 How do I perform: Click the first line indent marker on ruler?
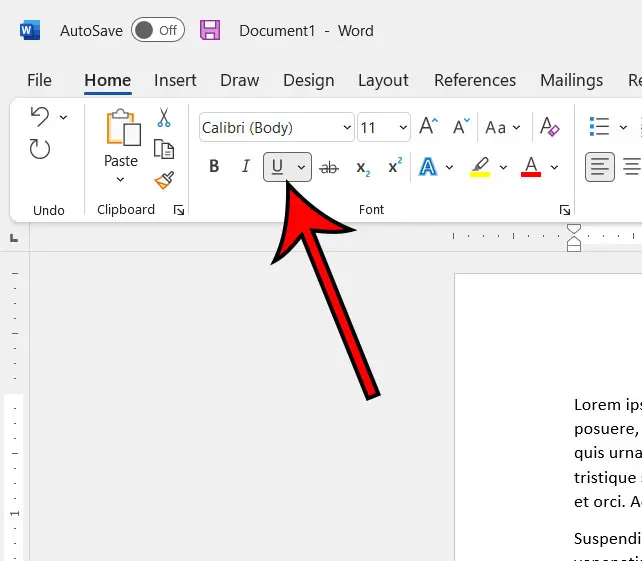coord(574,229)
